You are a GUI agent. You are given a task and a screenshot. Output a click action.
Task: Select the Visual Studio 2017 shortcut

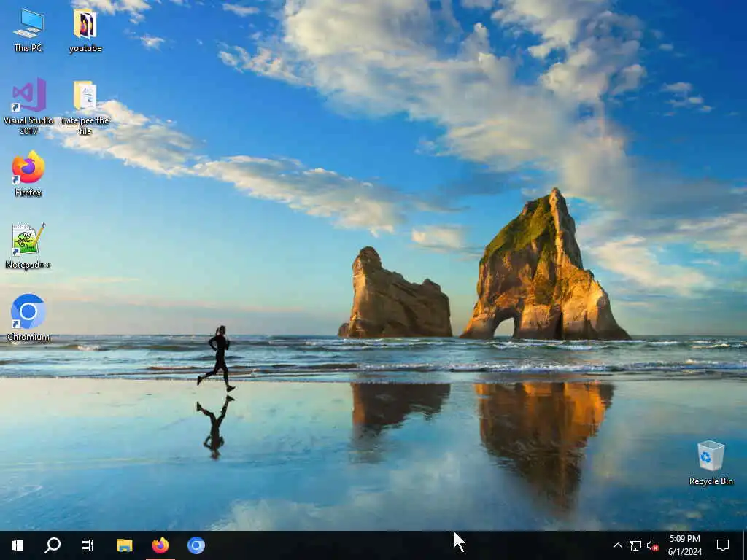(28, 106)
